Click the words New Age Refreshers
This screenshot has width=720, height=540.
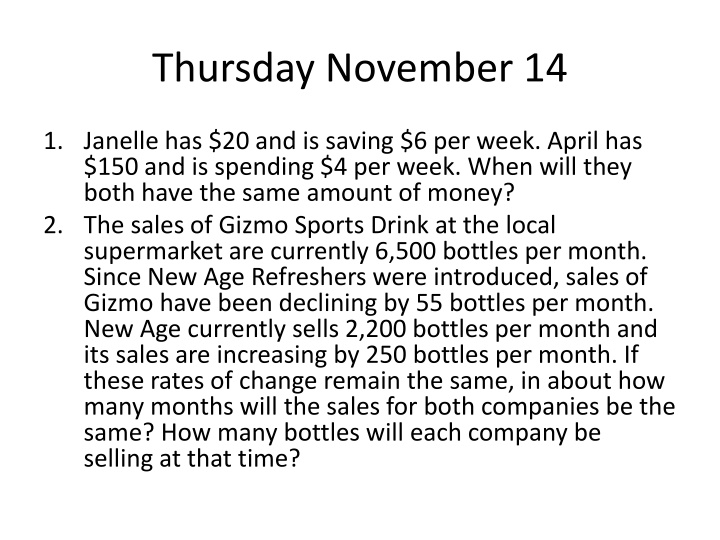pyautogui.click(x=257, y=277)
